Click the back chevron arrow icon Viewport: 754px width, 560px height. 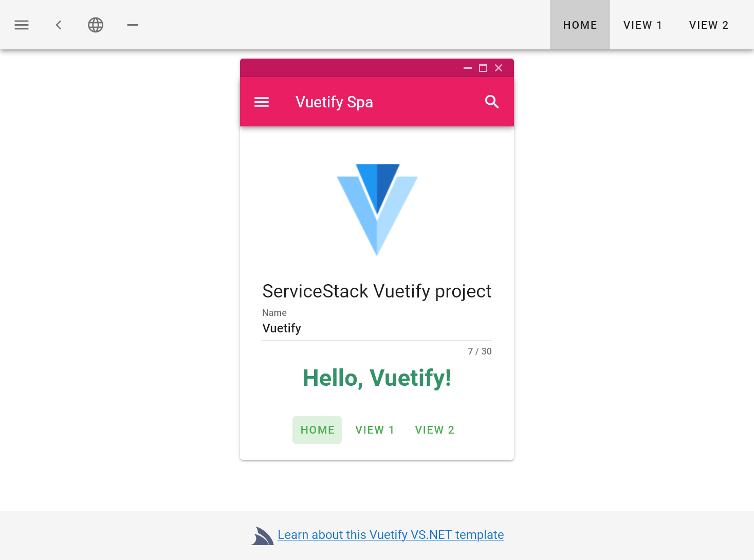(59, 25)
